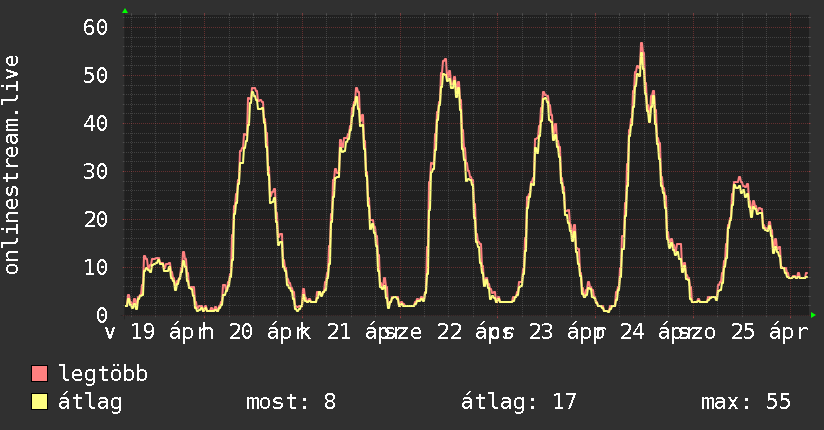Click the 'átlag: 17' average value
824x430 pixels.
point(519,402)
